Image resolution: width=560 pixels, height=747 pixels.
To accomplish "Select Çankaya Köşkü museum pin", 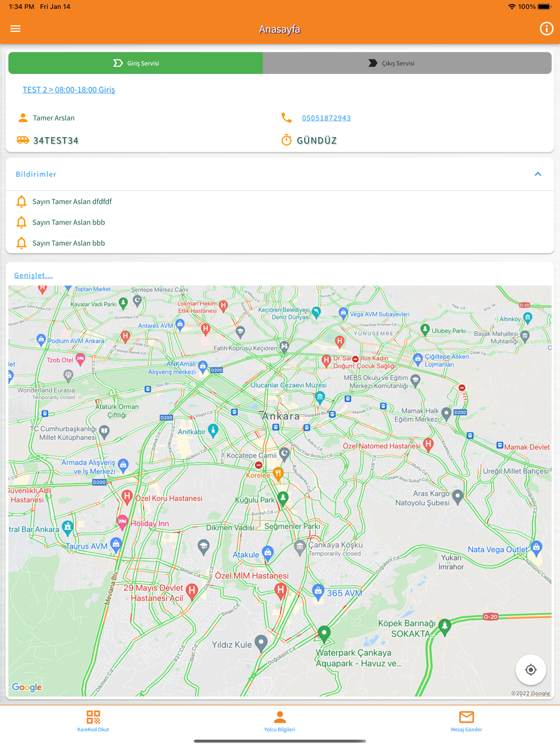I will tap(300, 547).
